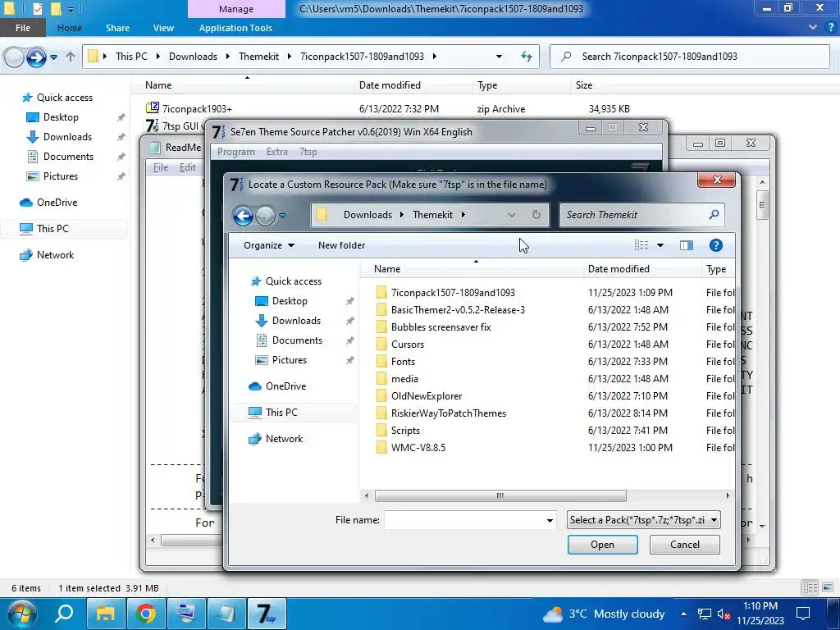Open the taskbar Search magnifier

click(x=64, y=614)
